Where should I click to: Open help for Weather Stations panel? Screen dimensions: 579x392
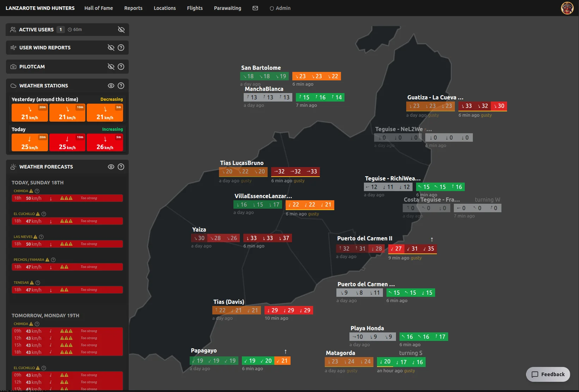coord(121,86)
